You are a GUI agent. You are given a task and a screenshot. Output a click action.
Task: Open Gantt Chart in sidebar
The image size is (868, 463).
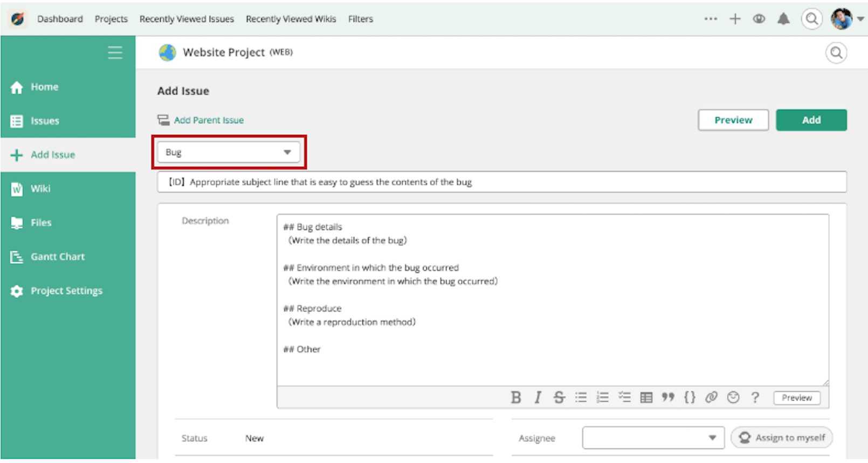pos(68,257)
